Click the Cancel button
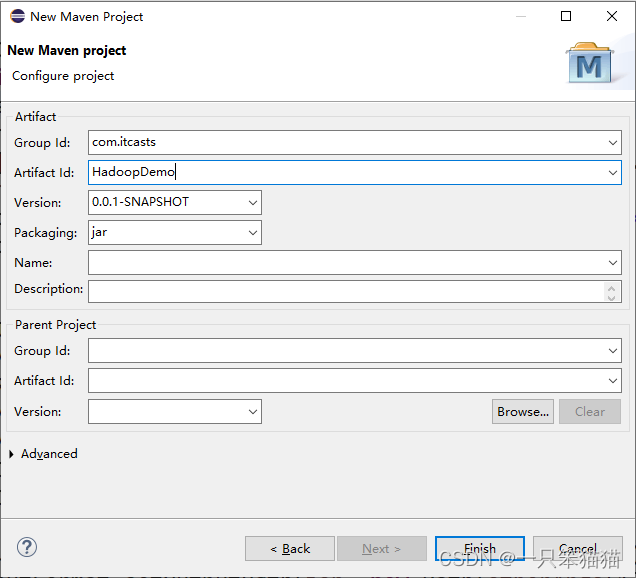 [x=578, y=548]
